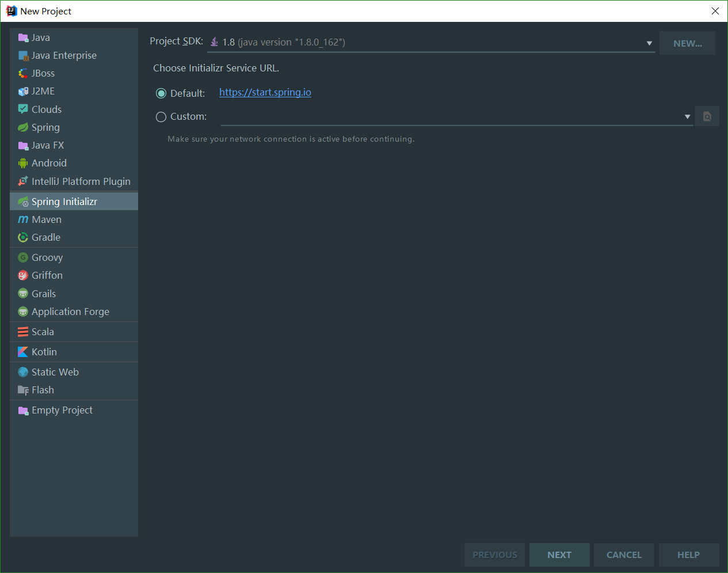Click the browse icon beside Custom URL field
This screenshot has height=573, width=728.
point(707,116)
